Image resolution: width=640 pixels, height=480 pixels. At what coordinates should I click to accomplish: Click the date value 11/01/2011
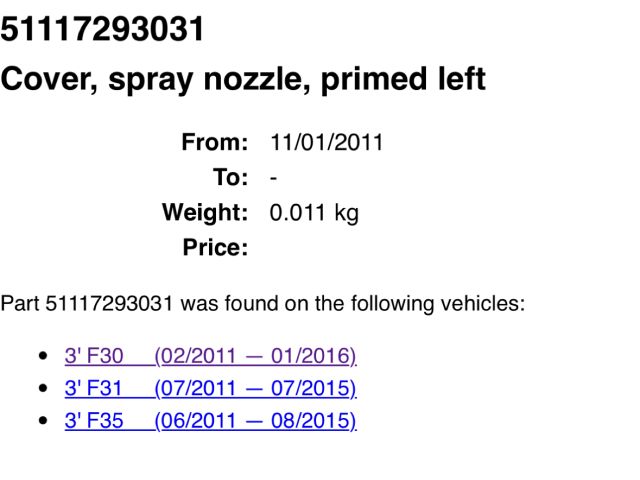pyautogui.click(x=326, y=143)
